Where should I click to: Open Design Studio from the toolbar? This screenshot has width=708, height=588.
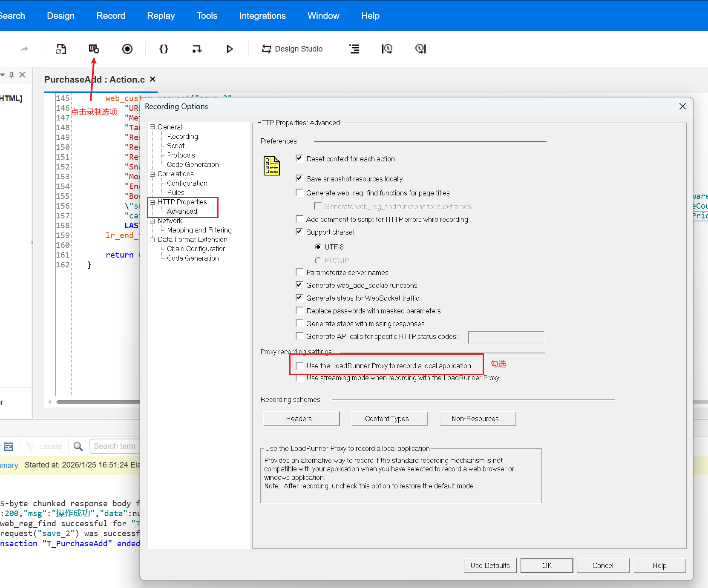click(292, 49)
